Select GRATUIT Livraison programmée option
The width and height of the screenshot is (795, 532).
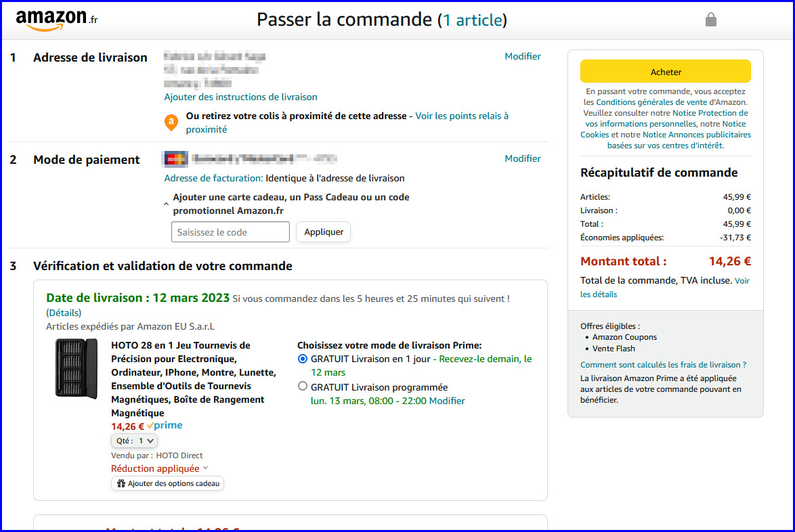[x=303, y=386]
